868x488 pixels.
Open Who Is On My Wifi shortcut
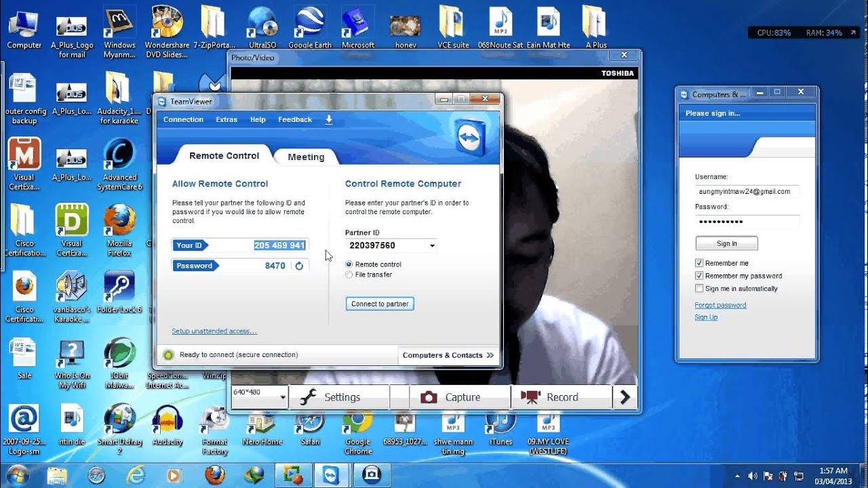[x=72, y=363]
